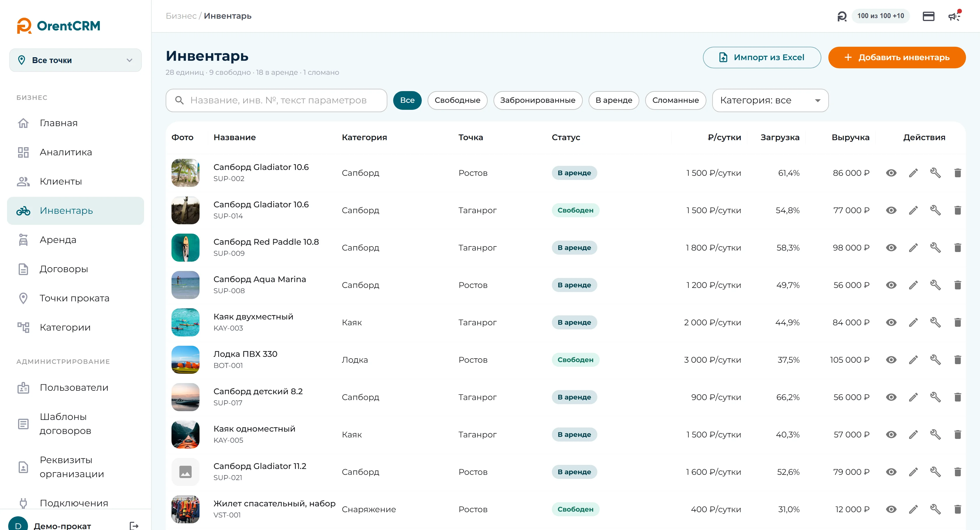Screen dimensions: 980x530
Task: View SUP-014 details via the eye icon
Action: tap(891, 210)
